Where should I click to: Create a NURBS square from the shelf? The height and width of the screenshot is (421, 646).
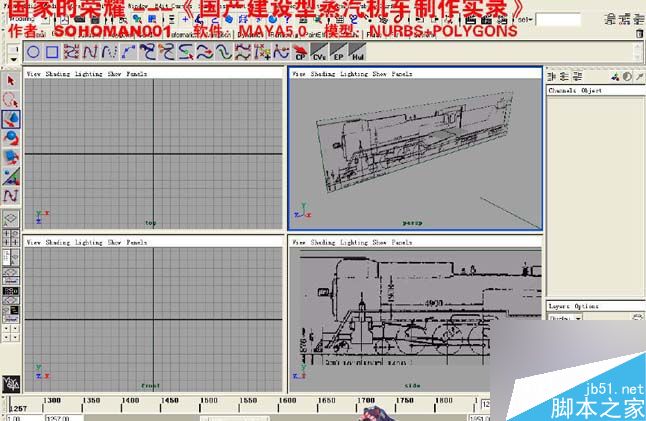click(x=52, y=52)
